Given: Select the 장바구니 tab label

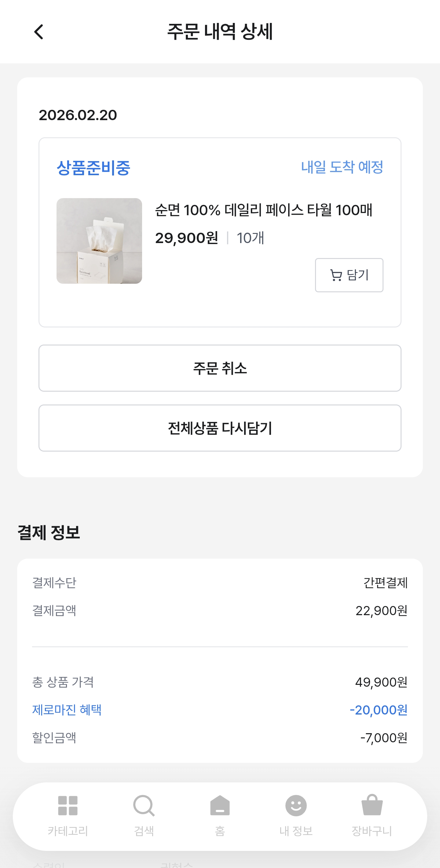Looking at the screenshot, I should (372, 831).
